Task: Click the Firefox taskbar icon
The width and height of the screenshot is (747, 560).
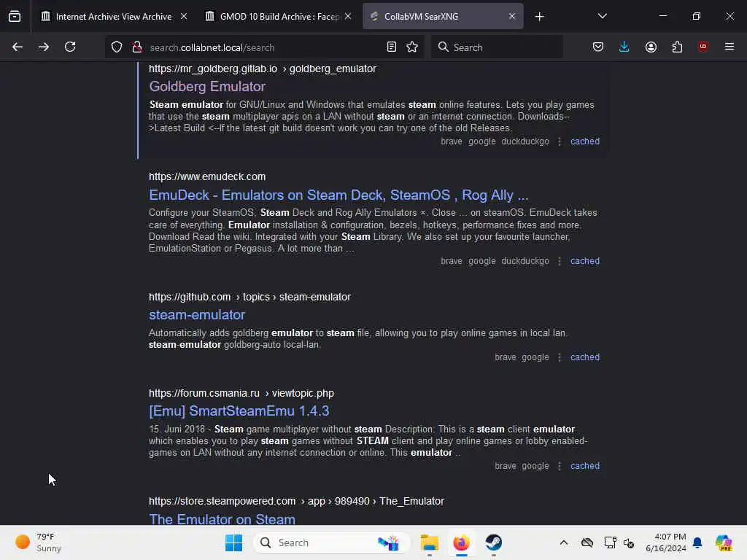Action: (x=461, y=542)
